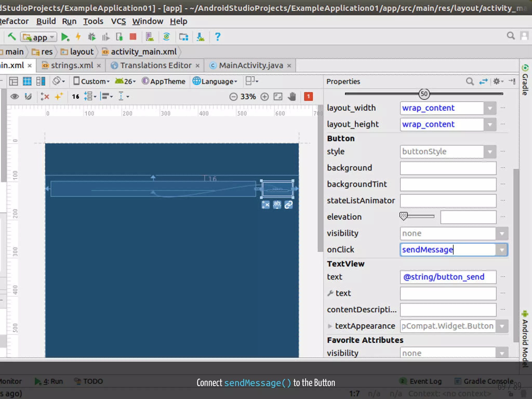The image size is (532, 399).
Task: Open the 4: Run tool window
Action: 49,381
